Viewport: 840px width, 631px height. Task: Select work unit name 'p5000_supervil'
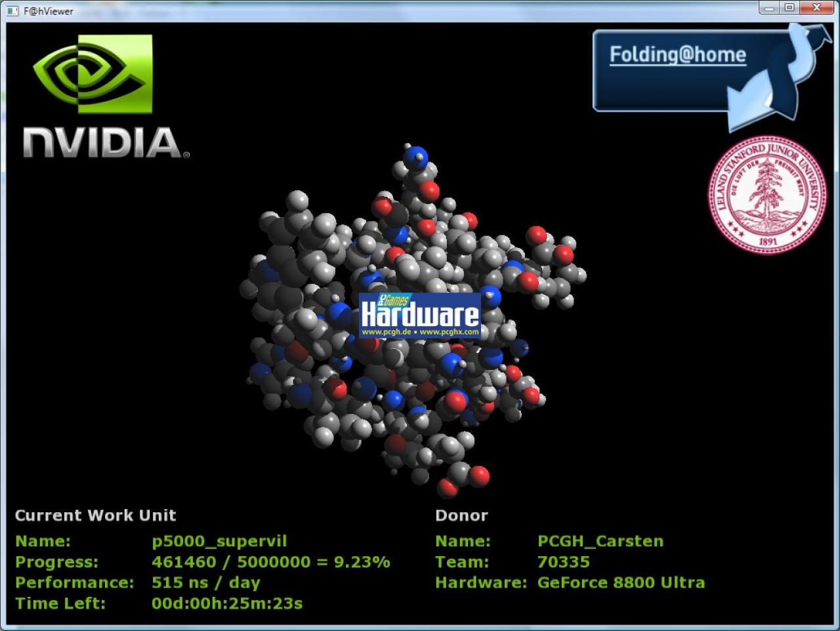[x=219, y=542]
